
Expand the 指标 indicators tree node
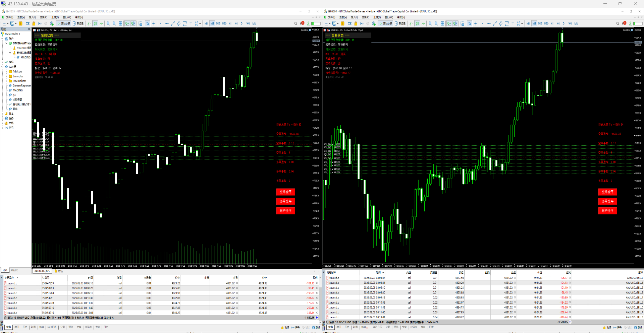click(x=2, y=62)
